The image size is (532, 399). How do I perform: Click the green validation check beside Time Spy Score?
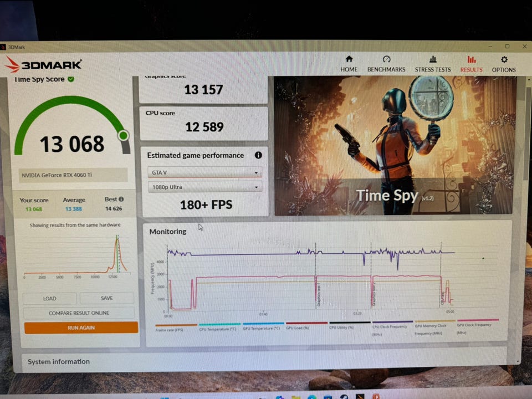pyautogui.click(x=71, y=79)
